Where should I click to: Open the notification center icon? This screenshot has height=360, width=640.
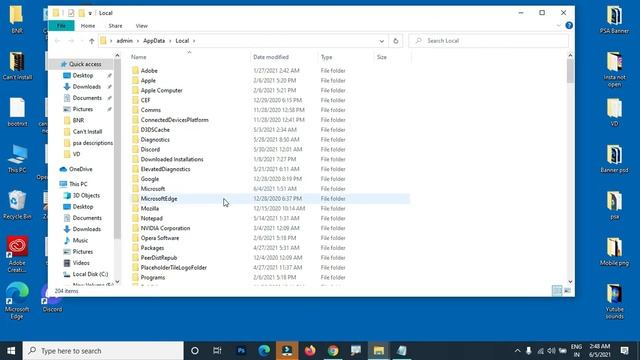click(624, 350)
